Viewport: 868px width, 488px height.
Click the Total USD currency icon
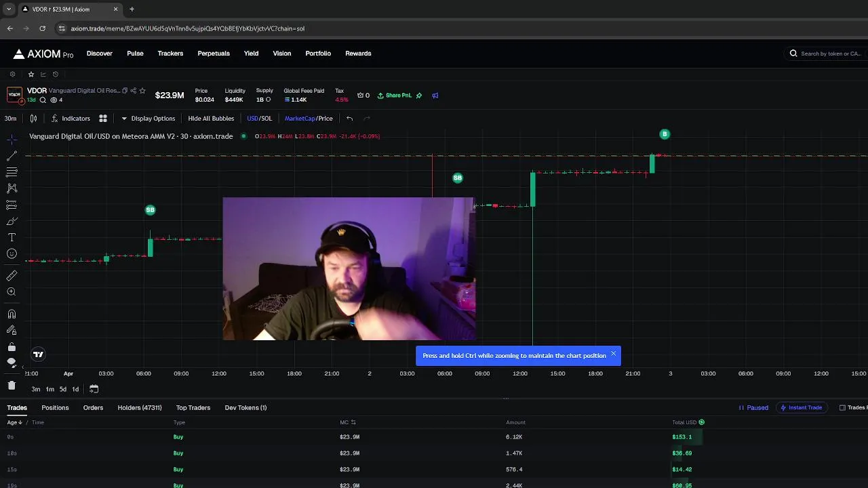[702, 422]
